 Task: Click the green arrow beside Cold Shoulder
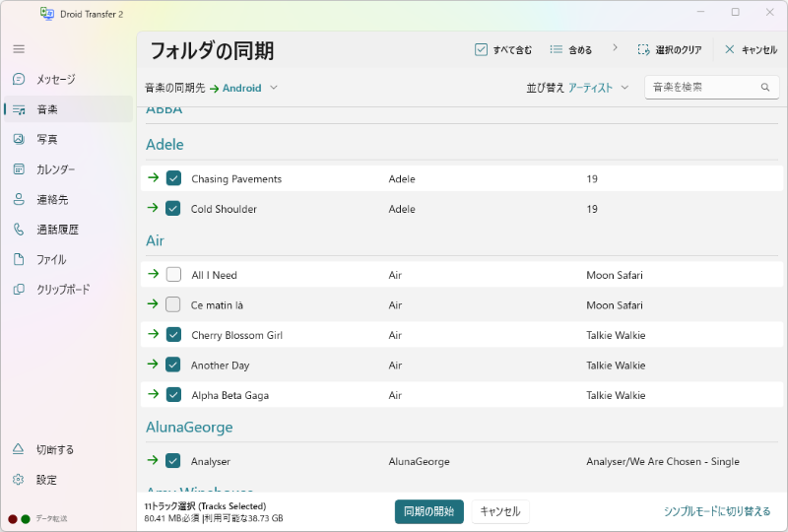coord(153,208)
